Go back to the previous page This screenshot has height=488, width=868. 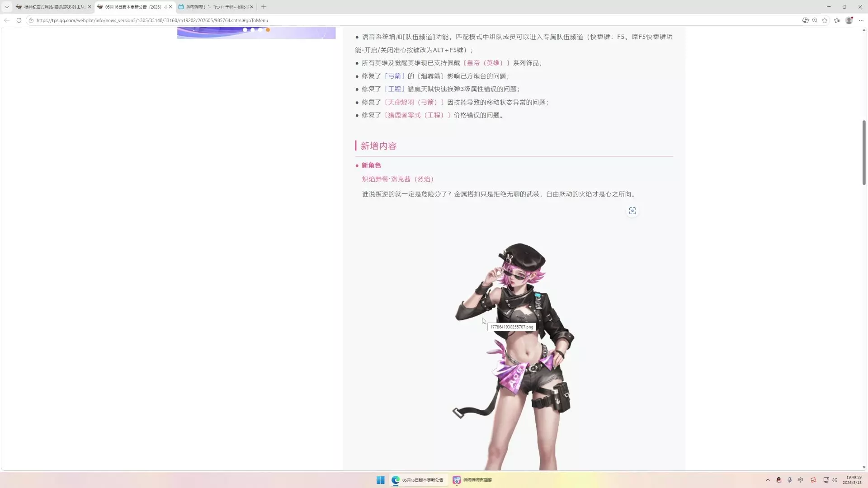[x=7, y=20]
